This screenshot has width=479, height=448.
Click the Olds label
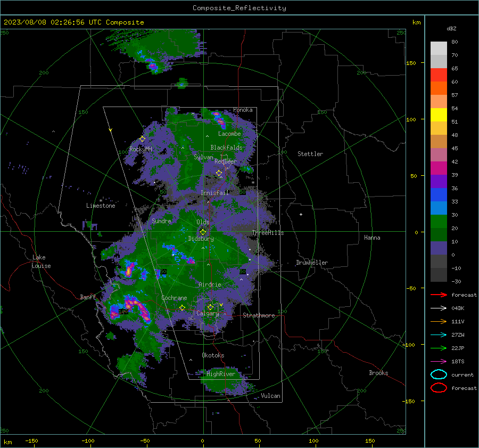click(203, 222)
